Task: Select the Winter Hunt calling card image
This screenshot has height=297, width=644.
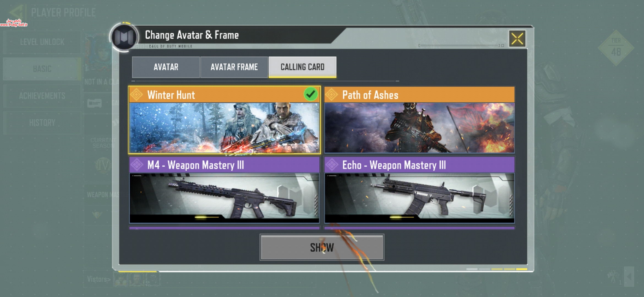Action: click(224, 128)
